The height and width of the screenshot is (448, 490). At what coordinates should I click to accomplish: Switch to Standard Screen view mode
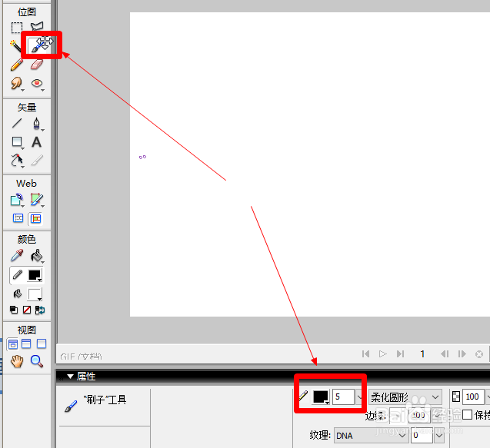click(x=13, y=344)
